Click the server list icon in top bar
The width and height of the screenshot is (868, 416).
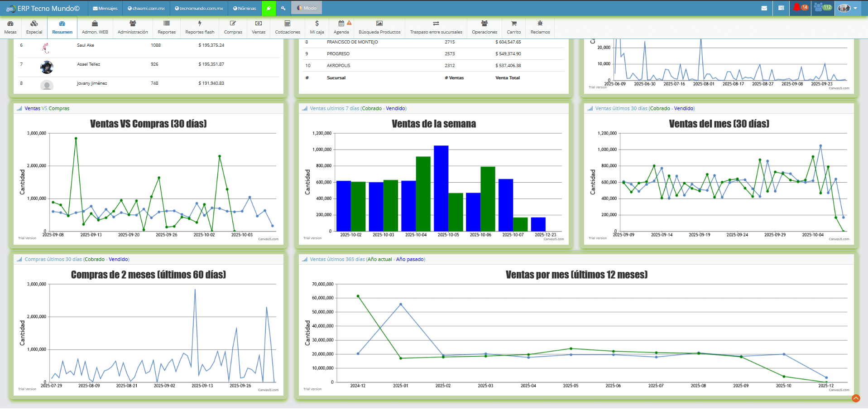(x=781, y=8)
